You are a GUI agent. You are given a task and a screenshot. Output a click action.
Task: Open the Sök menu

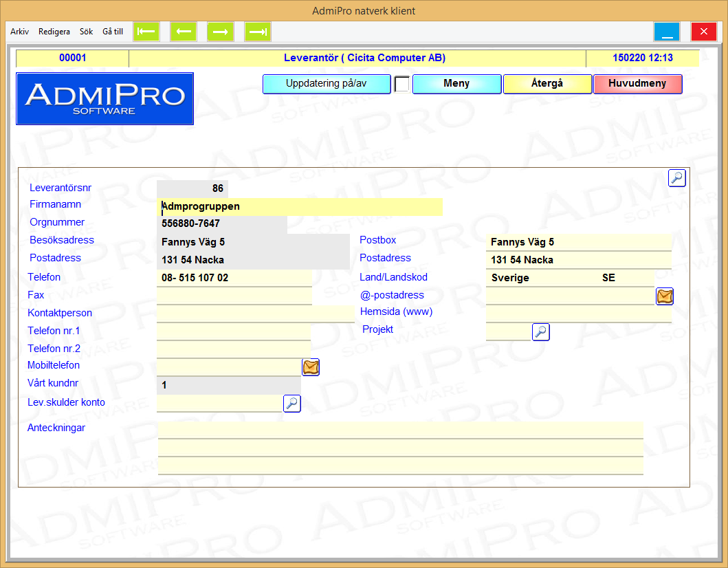click(86, 32)
